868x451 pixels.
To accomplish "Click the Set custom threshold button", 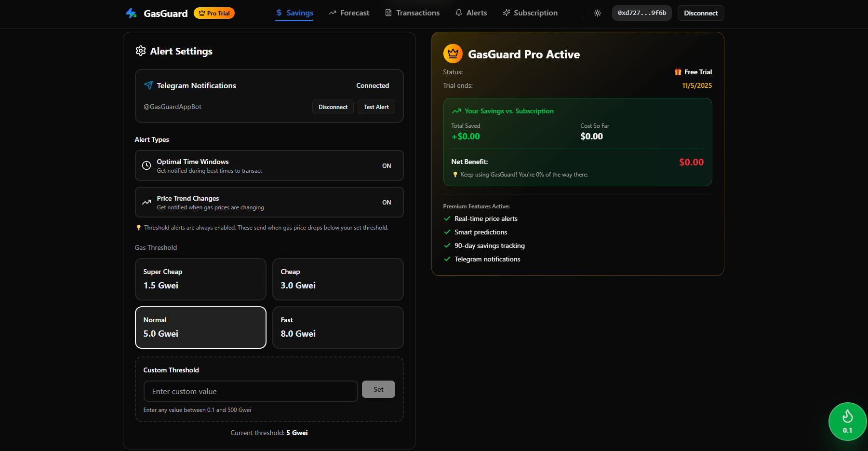I will click(x=378, y=389).
